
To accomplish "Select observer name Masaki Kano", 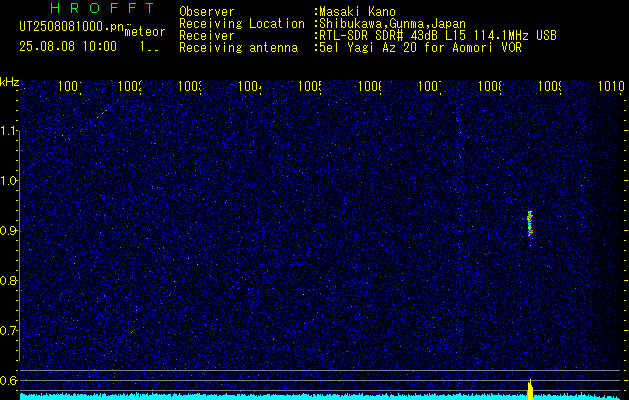I will 357,12.
